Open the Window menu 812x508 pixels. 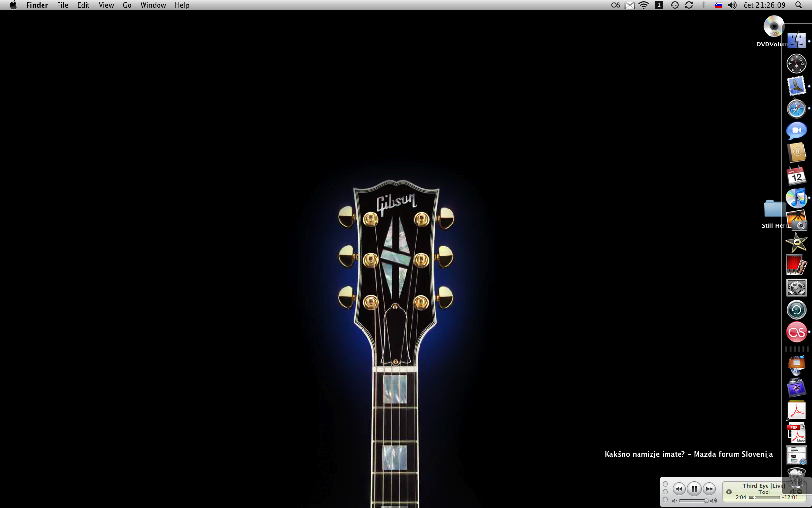click(153, 5)
